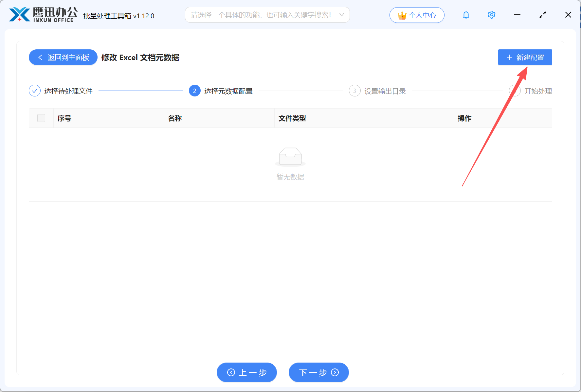This screenshot has height=392, width=581.
Task: Go back with 返回到主面板 button
Action: tap(63, 58)
